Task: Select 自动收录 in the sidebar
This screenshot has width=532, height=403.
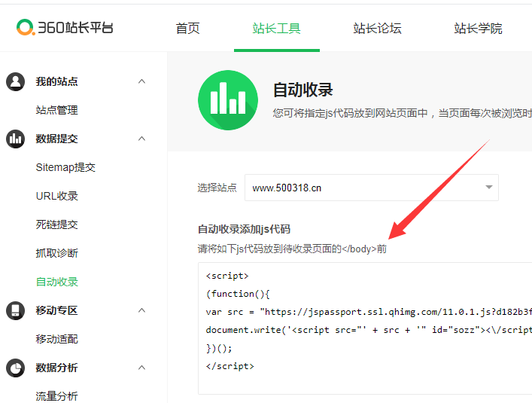Action: 57,282
